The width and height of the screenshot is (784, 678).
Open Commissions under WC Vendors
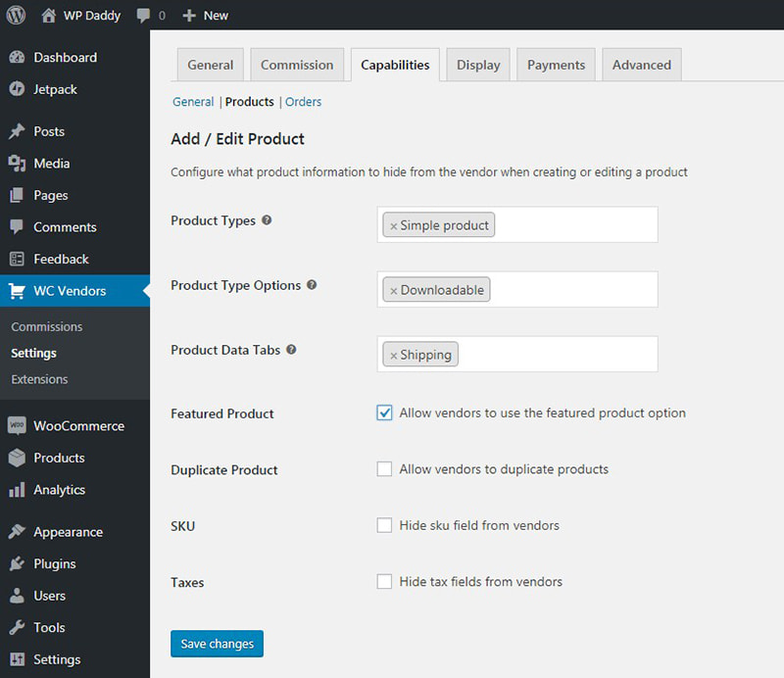pyautogui.click(x=47, y=326)
